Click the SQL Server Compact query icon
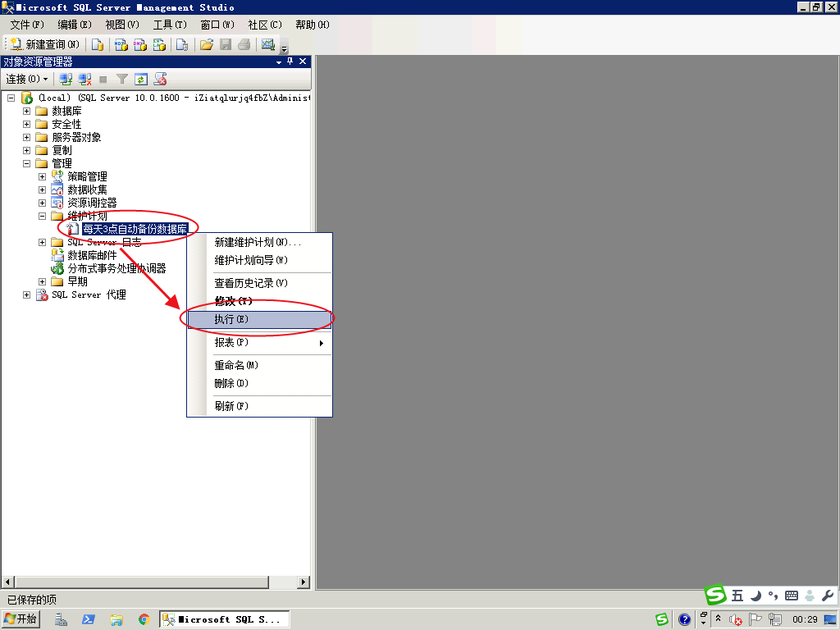The image size is (840, 630). pyautogui.click(x=182, y=44)
